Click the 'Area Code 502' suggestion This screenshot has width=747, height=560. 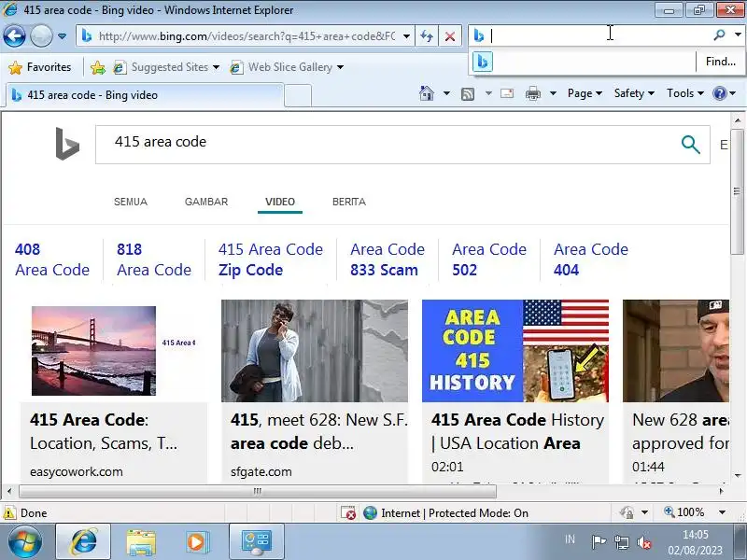489,259
